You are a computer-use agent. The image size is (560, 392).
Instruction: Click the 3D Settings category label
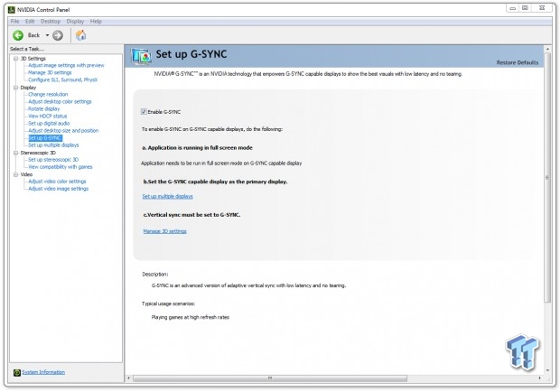pos(33,58)
